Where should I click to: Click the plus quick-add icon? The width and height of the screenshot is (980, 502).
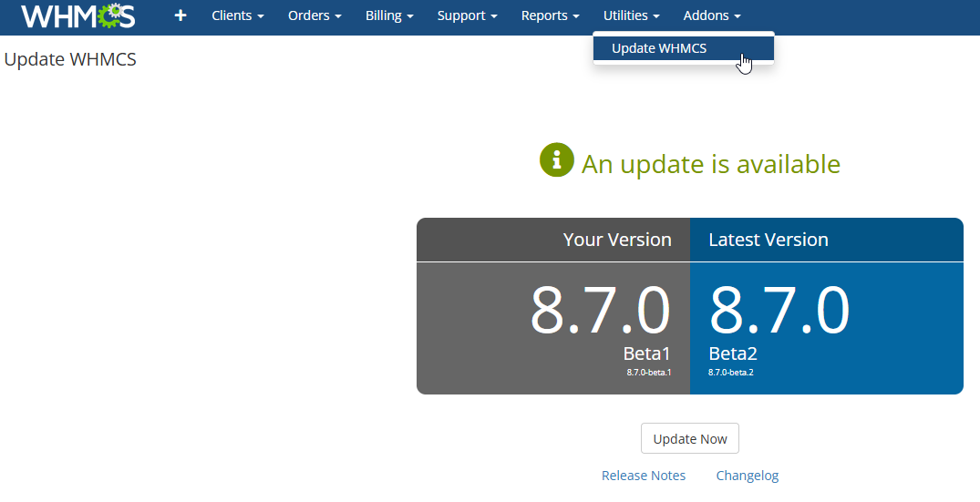(x=181, y=15)
